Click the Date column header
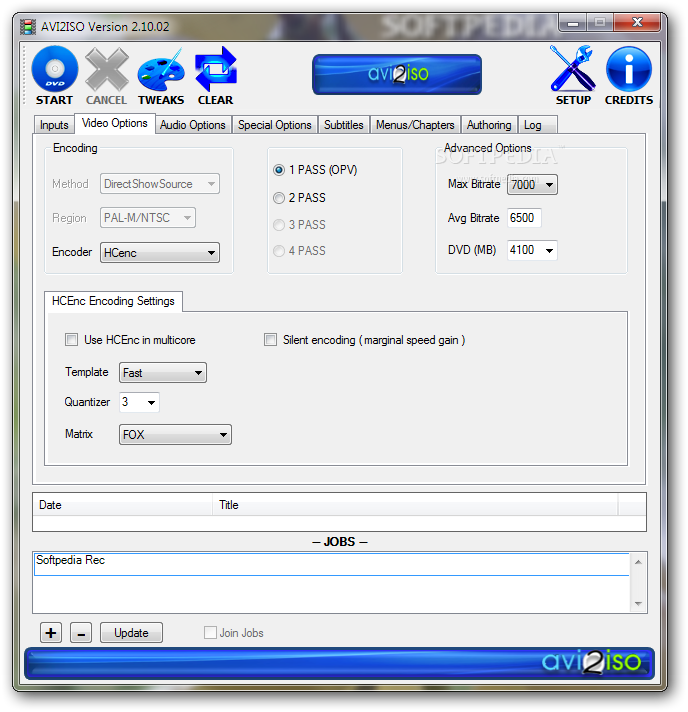This screenshot has height=712, width=688. tap(123, 505)
